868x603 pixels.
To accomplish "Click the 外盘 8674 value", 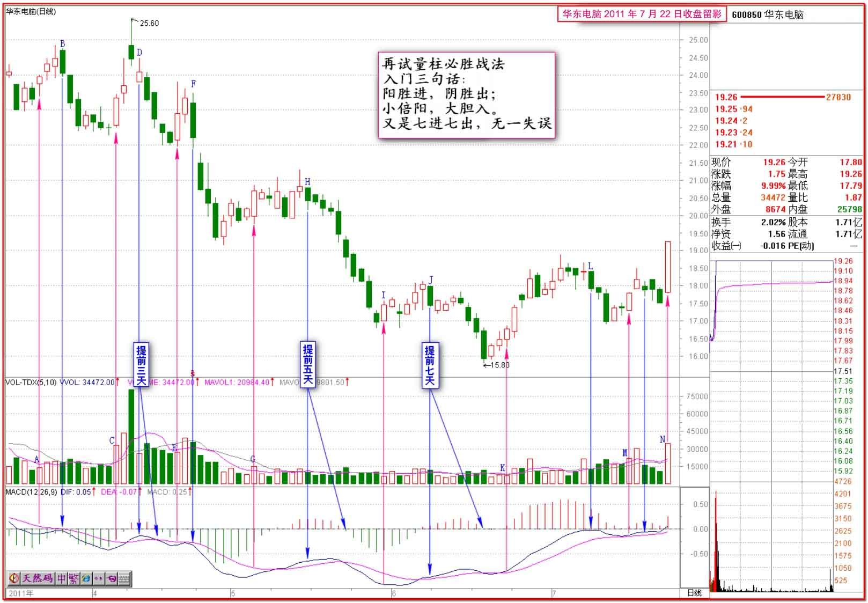I will [x=776, y=209].
